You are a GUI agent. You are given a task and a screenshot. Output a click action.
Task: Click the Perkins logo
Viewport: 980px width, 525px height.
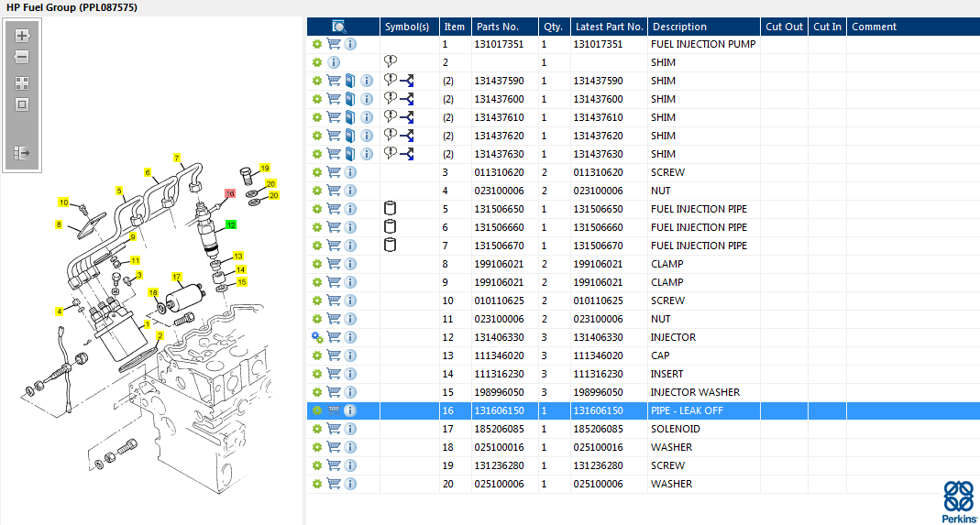959,499
